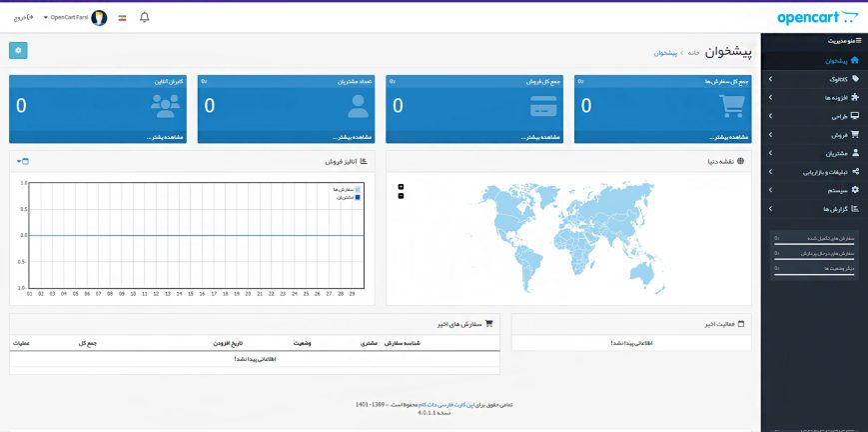Open مشاهده بیشتر in کاربران آنلاین tile
Viewport: 868px width, 432px height.
pos(165,138)
